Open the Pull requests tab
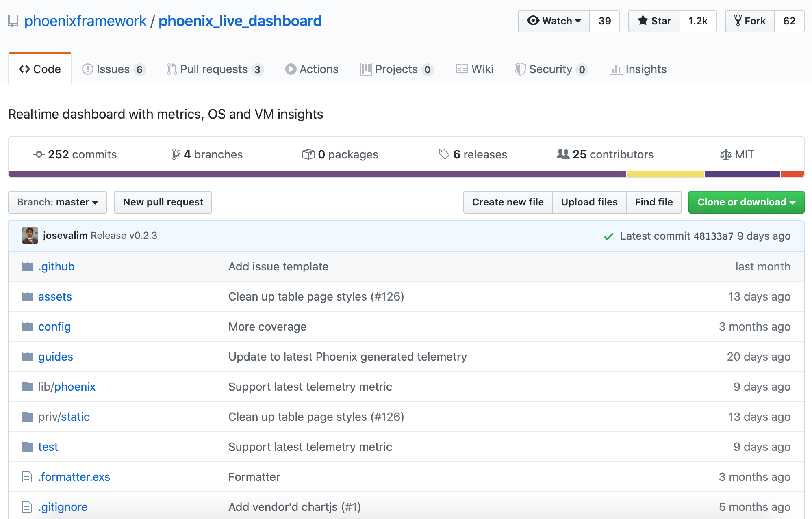This screenshot has width=812, height=519. [215, 69]
